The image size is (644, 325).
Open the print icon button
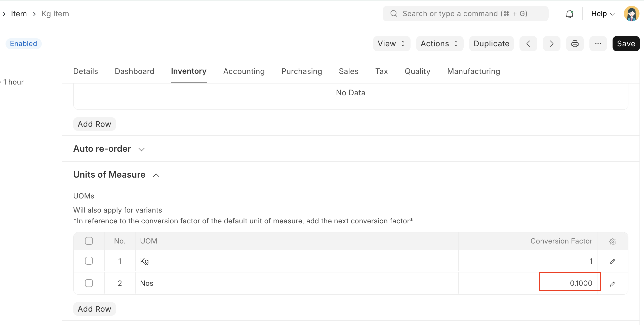pyautogui.click(x=575, y=44)
